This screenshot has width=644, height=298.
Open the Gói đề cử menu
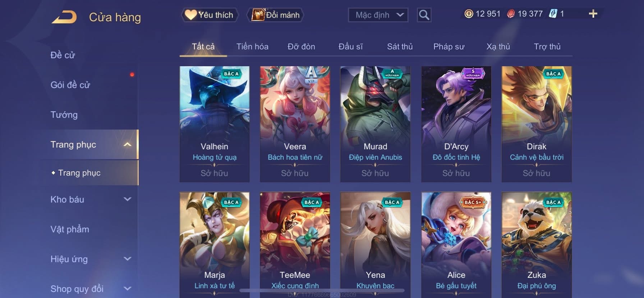click(70, 85)
